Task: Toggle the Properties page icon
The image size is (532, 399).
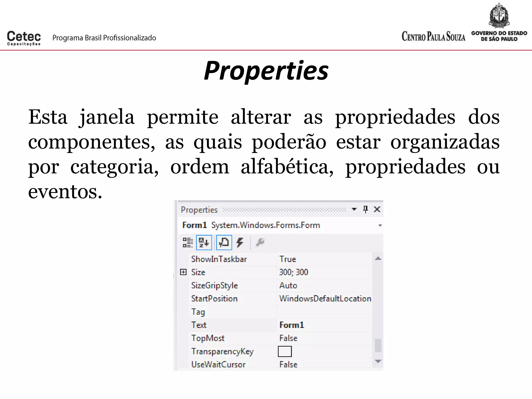Action: (x=224, y=243)
